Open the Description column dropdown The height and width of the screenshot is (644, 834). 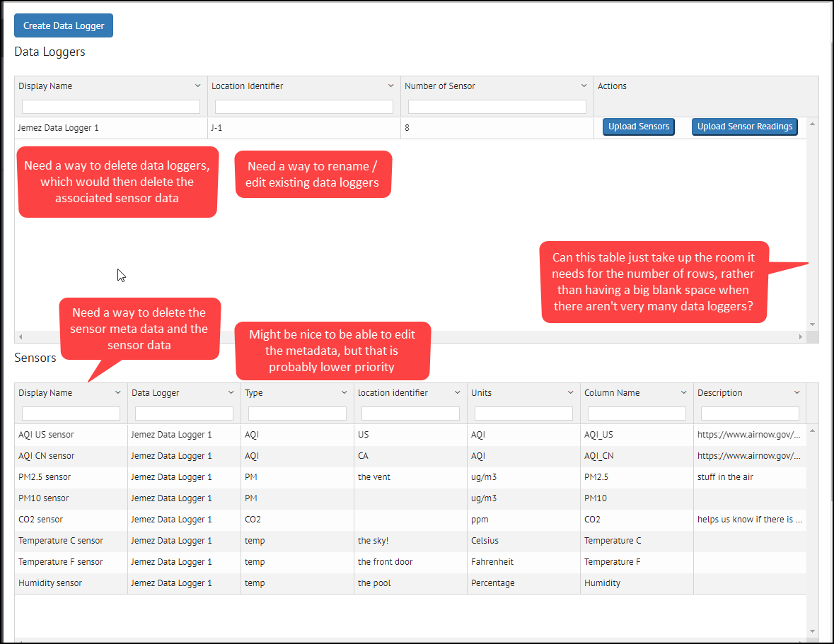(797, 392)
